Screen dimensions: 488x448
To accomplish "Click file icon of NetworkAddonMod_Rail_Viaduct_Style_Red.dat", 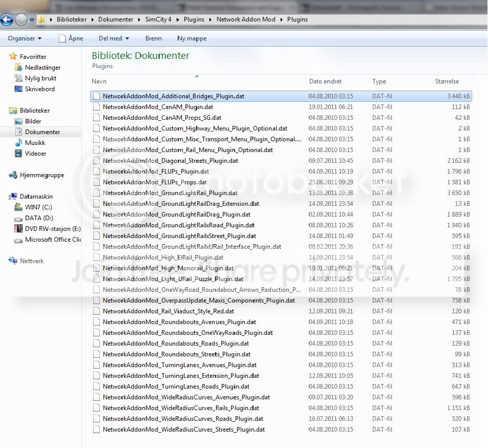I will (x=96, y=311).
